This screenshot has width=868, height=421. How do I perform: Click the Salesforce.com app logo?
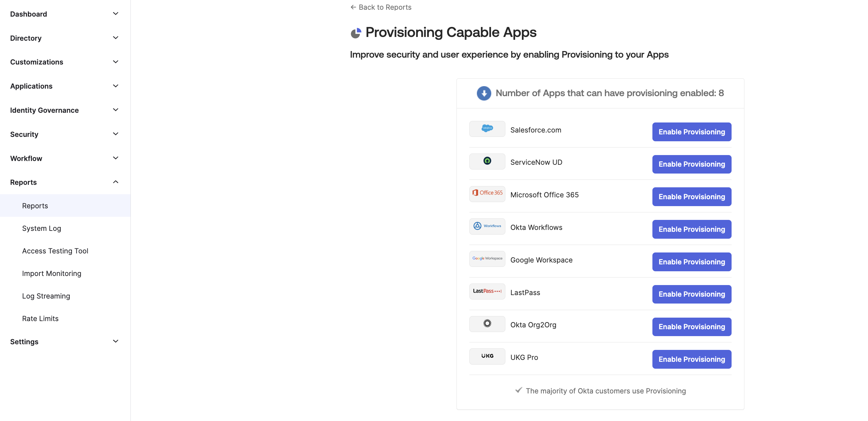tap(487, 129)
